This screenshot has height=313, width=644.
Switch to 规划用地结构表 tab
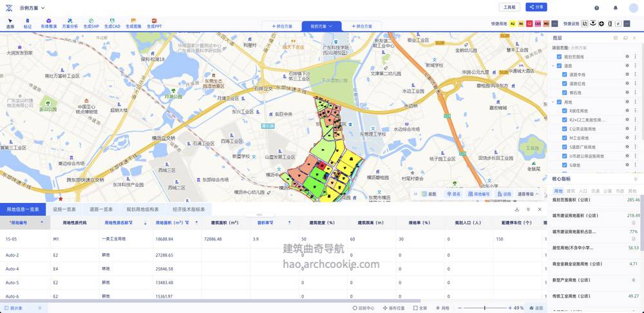[x=142, y=209]
